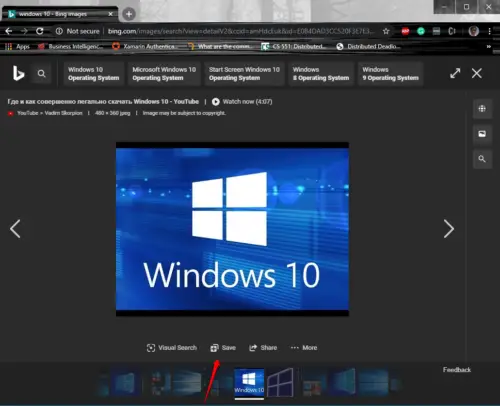
Task: Open the green Grammarly extension icon
Action: [x=421, y=31]
